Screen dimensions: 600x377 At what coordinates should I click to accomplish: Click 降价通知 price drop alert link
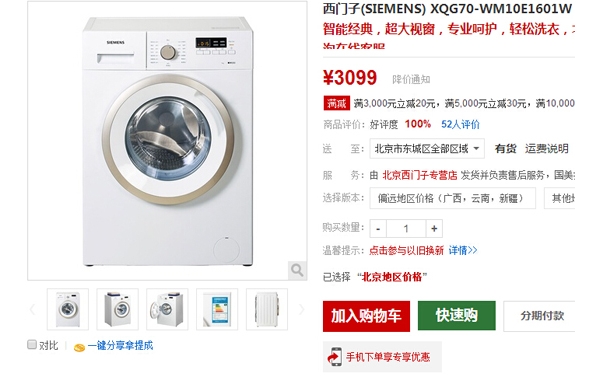pos(411,80)
